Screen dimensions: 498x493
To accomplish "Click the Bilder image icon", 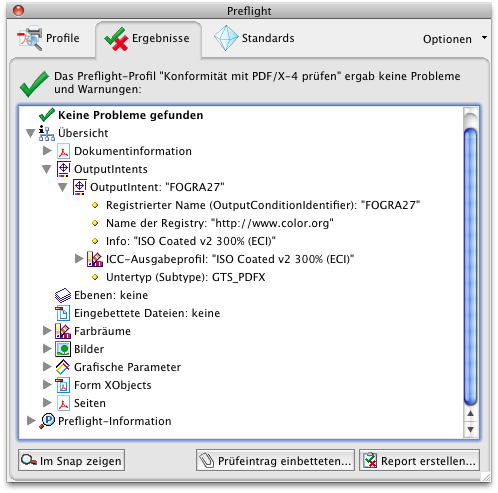I will point(63,349).
